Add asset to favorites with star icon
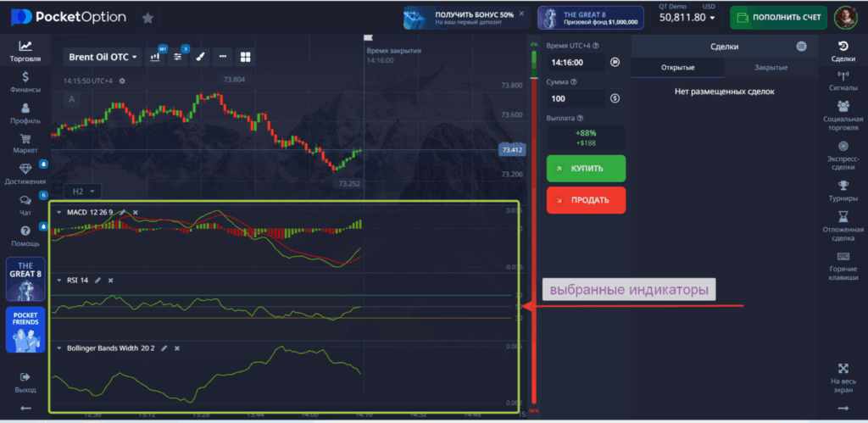This screenshot has height=423, width=868. click(x=148, y=17)
